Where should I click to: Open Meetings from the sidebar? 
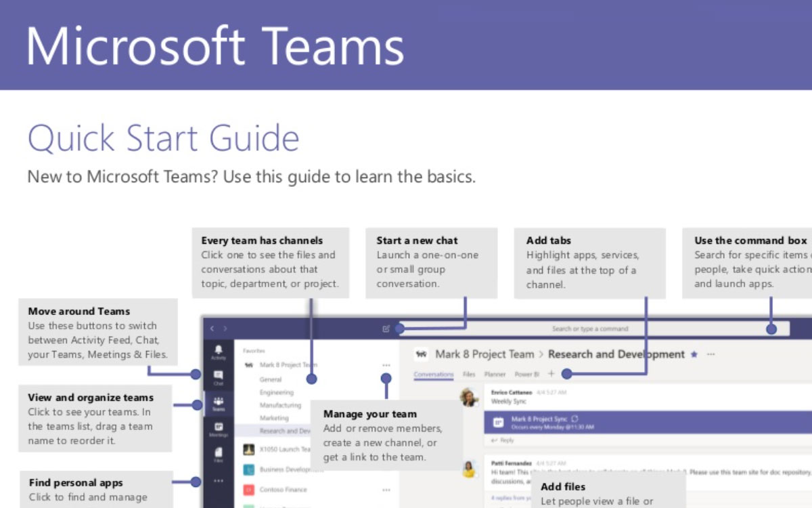coord(217,429)
